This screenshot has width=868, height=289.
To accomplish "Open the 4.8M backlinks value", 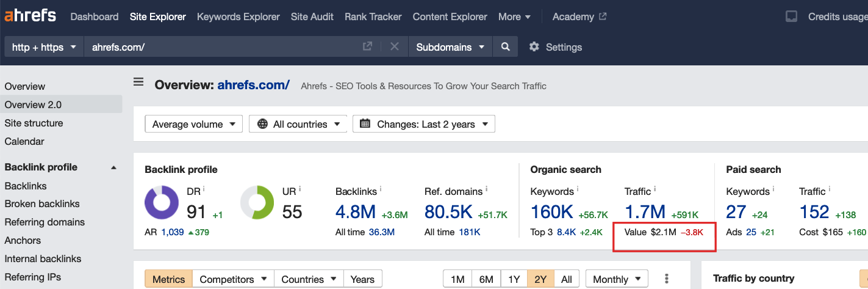I will coord(356,212).
